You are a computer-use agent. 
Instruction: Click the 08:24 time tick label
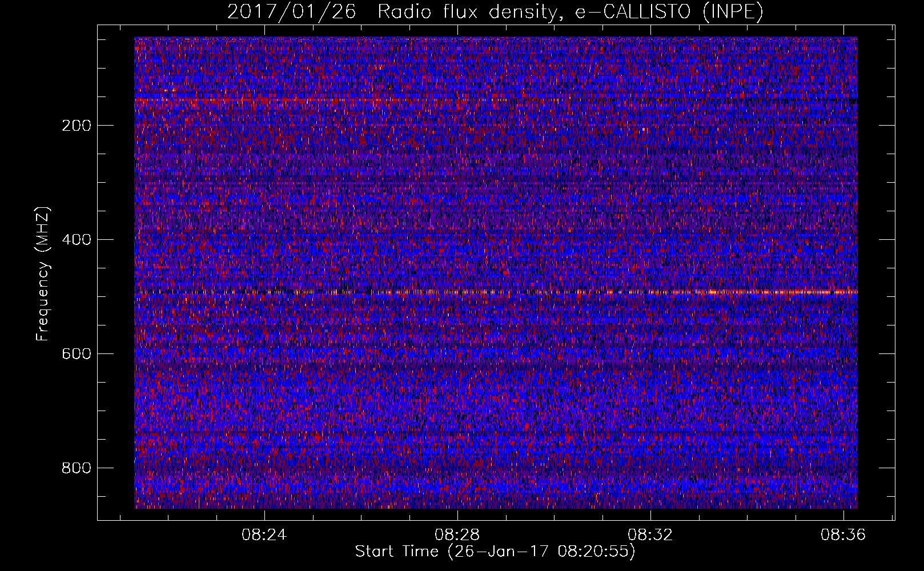264,535
